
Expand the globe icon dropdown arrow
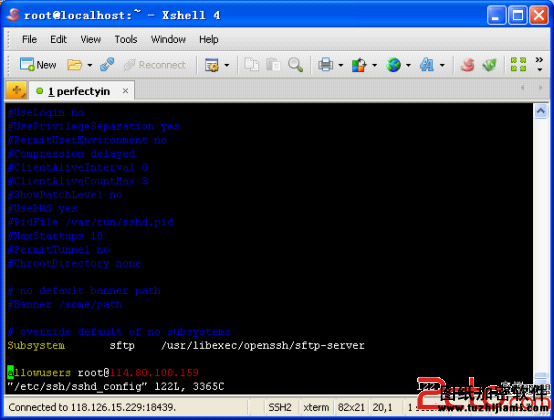(x=408, y=65)
